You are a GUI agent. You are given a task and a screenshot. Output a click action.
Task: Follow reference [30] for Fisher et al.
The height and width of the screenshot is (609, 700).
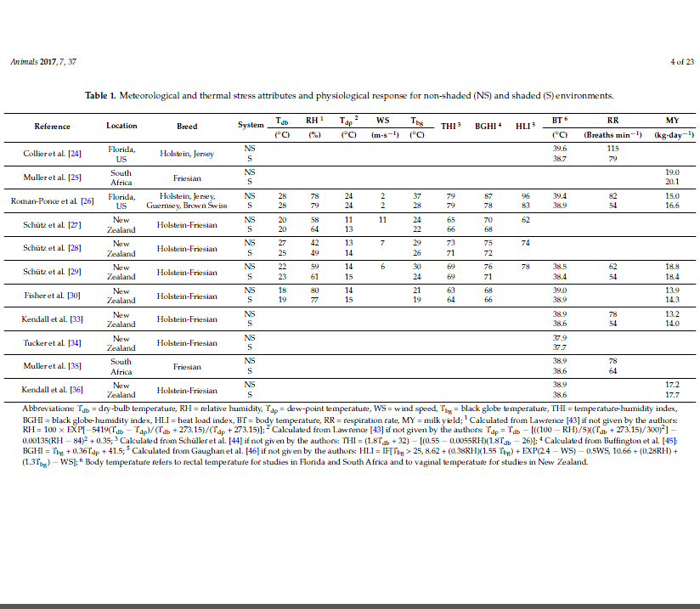click(74, 296)
